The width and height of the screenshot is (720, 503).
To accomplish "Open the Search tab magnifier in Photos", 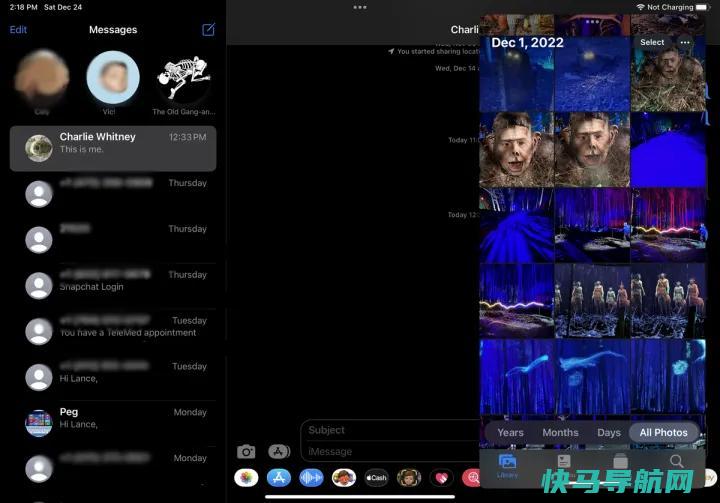I will tap(677, 461).
